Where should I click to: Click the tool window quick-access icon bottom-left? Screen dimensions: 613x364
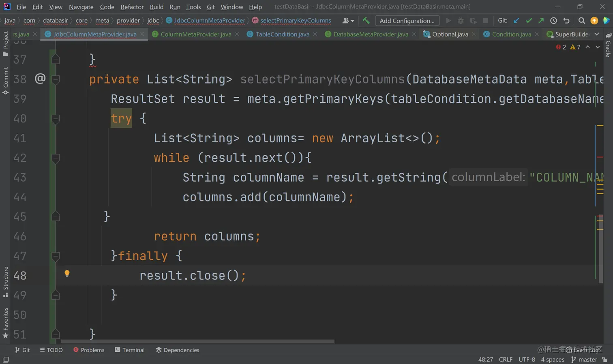[x=6, y=360]
